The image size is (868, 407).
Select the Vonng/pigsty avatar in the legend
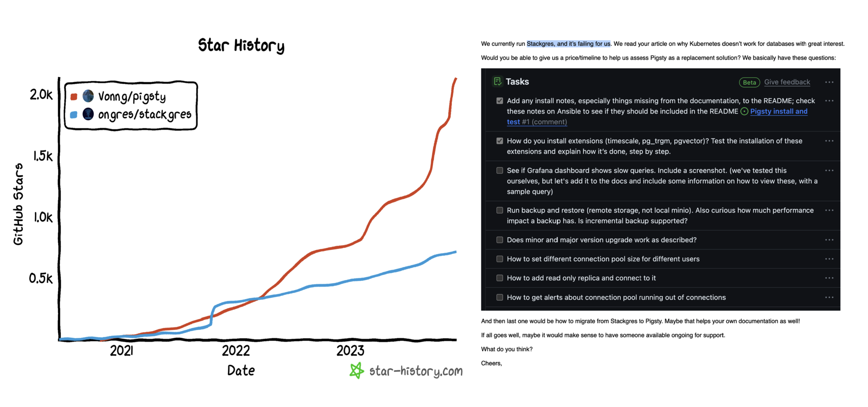[x=88, y=96]
